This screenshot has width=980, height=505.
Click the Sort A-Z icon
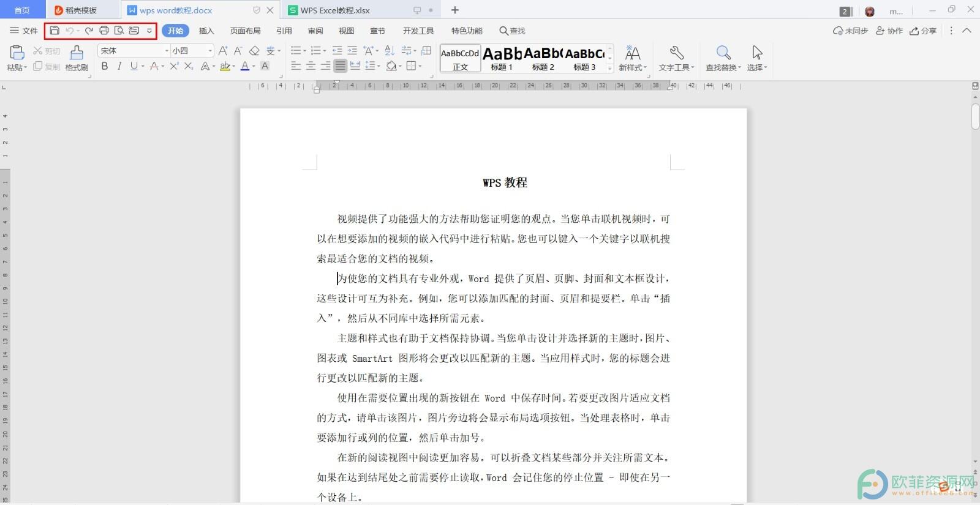point(390,51)
